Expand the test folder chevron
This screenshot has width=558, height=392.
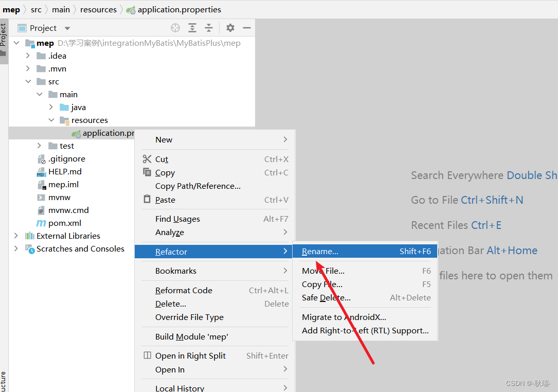pyautogui.click(x=39, y=146)
